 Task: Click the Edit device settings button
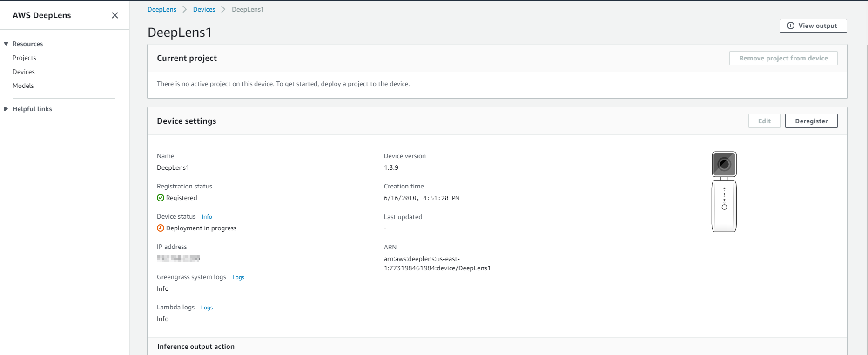pos(764,121)
